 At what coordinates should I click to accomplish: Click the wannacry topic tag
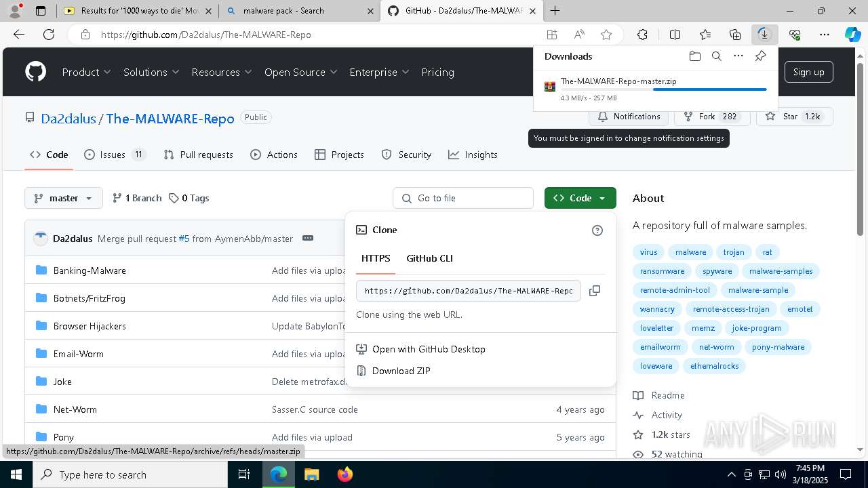657,309
